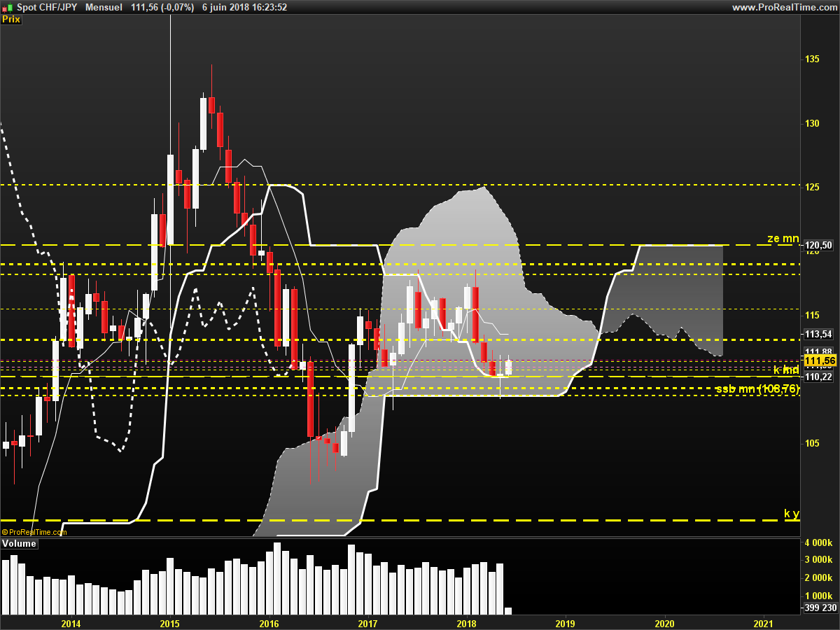Viewport: 840px width, 630px height.
Task: Click the 1 000k volume axis value
Action: pos(818,595)
